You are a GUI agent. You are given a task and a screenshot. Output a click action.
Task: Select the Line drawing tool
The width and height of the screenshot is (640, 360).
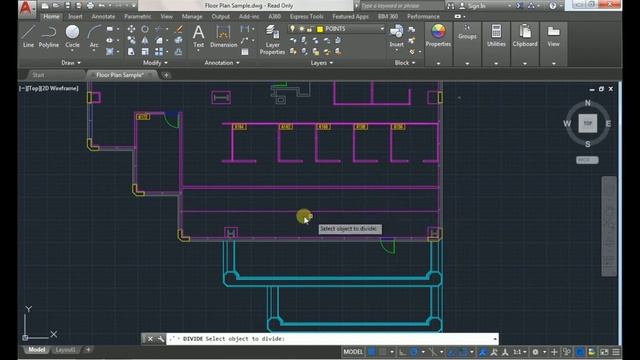coord(28,36)
